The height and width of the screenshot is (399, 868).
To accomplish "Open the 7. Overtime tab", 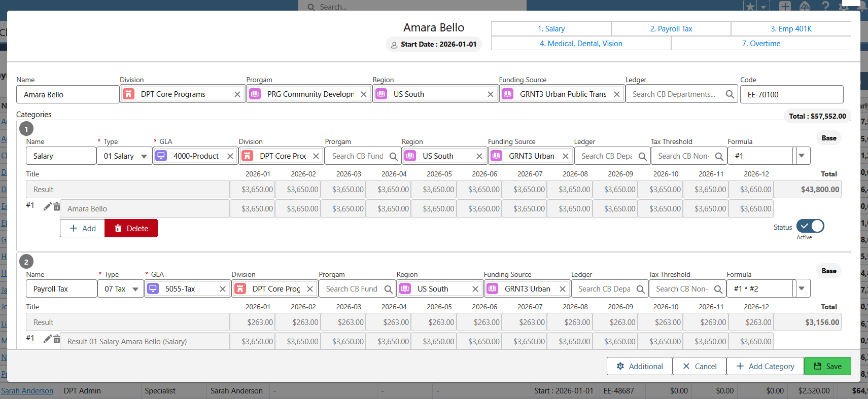I will coord(761,44).
